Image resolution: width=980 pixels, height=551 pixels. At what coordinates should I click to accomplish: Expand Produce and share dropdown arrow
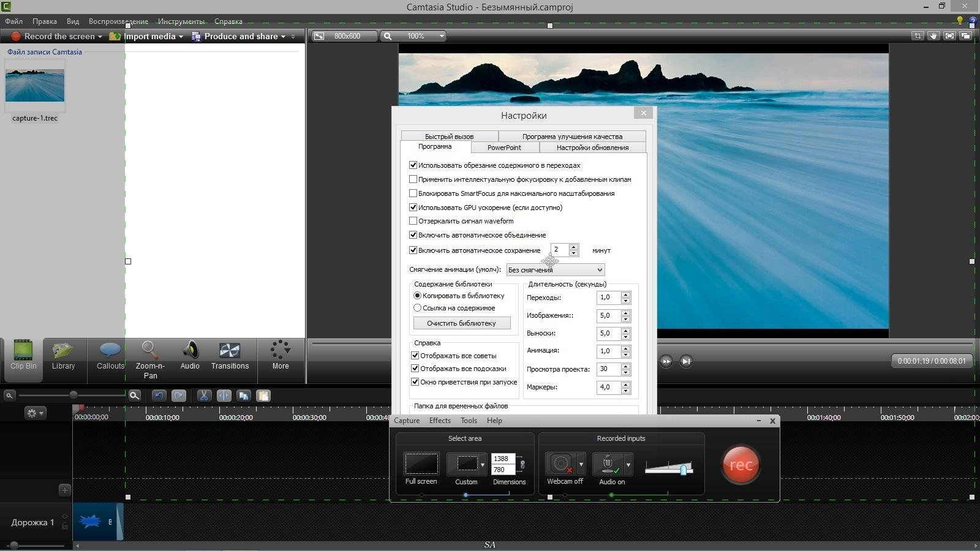(x=283, y=37)
